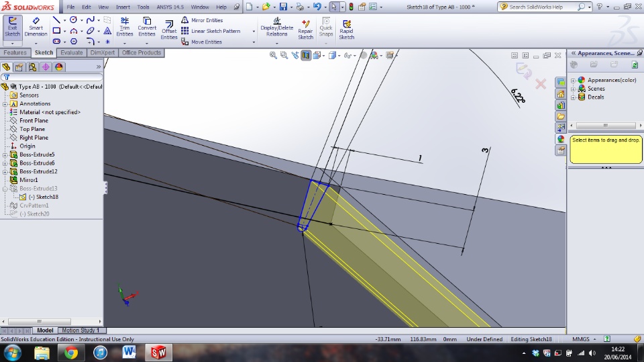644x362 pixels.
Task: Collapse the Boss-Extrude13 feature node
Action: coord(5,189)
